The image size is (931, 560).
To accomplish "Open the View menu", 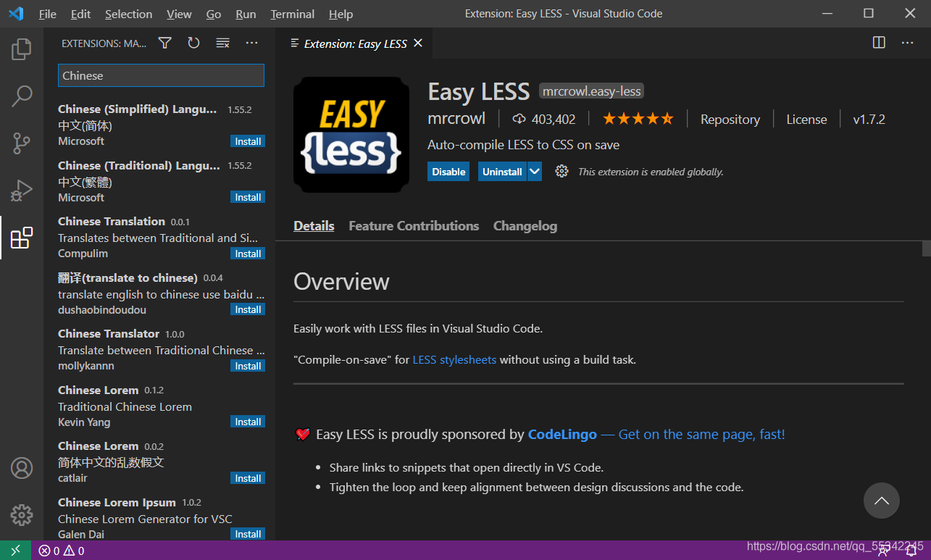I will point(179,14).
